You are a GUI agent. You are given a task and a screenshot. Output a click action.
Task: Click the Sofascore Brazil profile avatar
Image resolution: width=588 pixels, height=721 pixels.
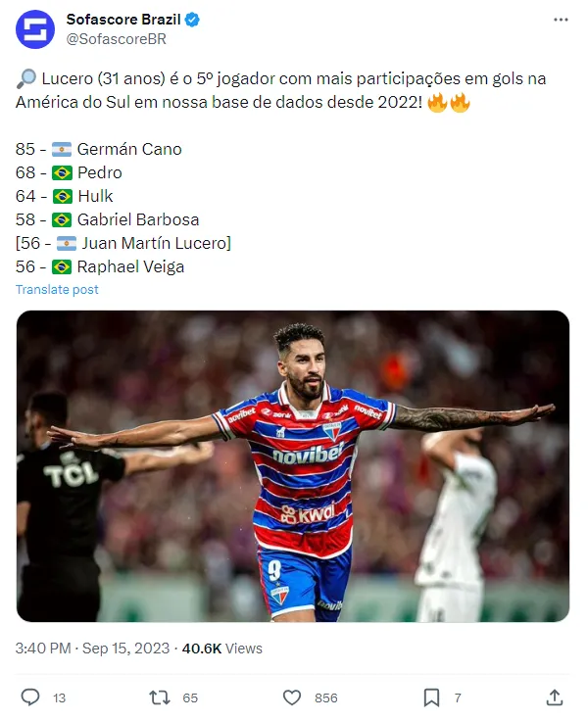(x=35, y=28)
